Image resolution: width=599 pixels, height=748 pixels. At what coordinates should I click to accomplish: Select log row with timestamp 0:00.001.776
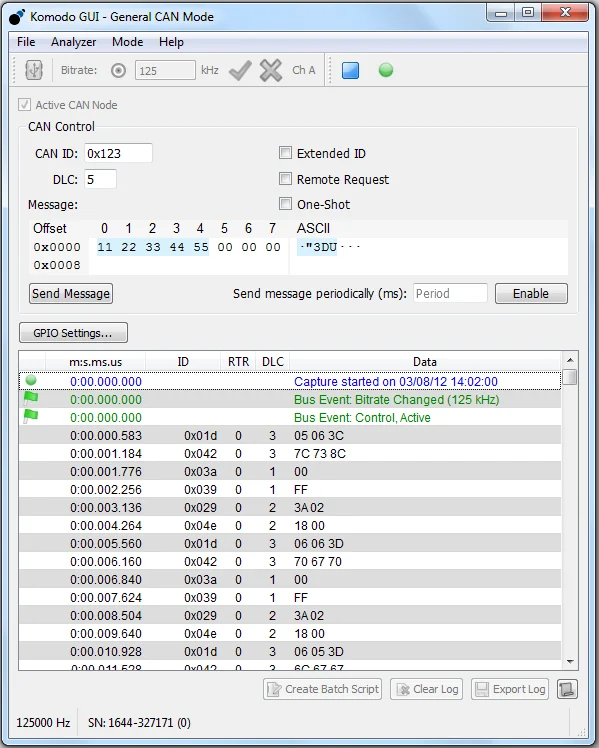[290, 471]
